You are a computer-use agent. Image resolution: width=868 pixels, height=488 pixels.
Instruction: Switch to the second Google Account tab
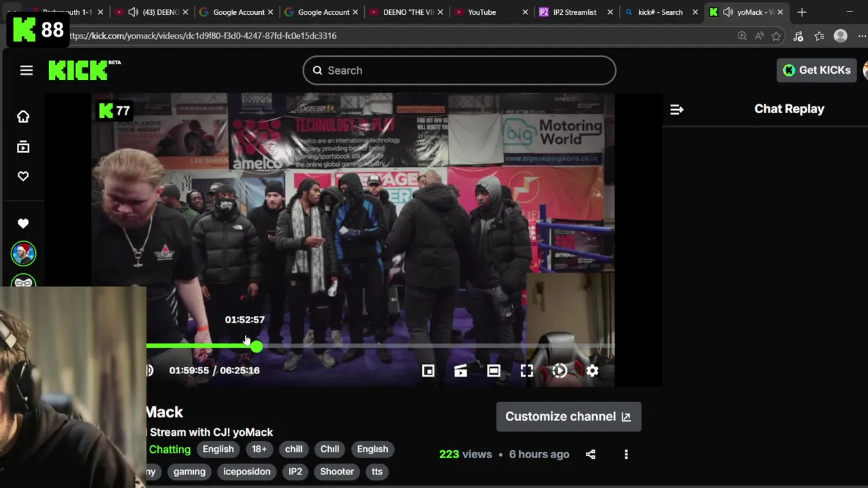pos(321,12)
